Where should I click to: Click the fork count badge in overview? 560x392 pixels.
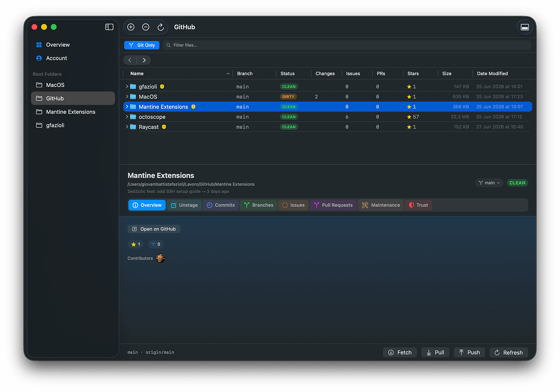click(156, 244)
